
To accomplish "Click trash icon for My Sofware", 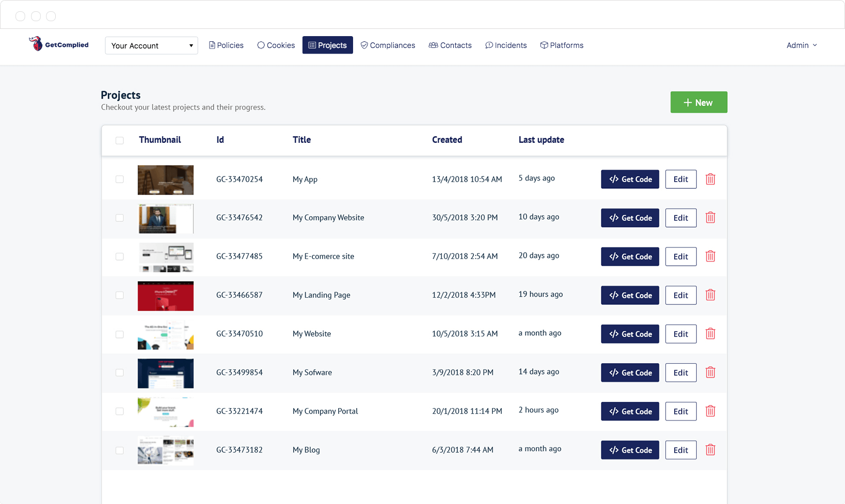I will tap(710, 372).
